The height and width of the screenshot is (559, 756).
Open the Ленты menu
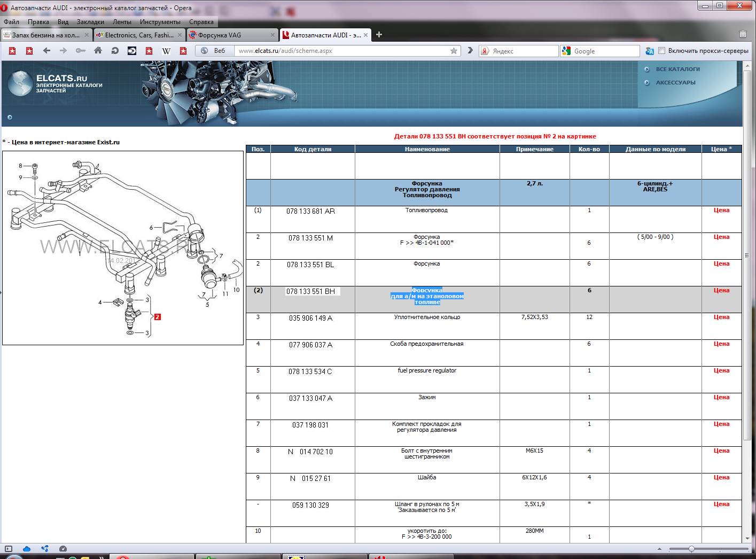122,22
